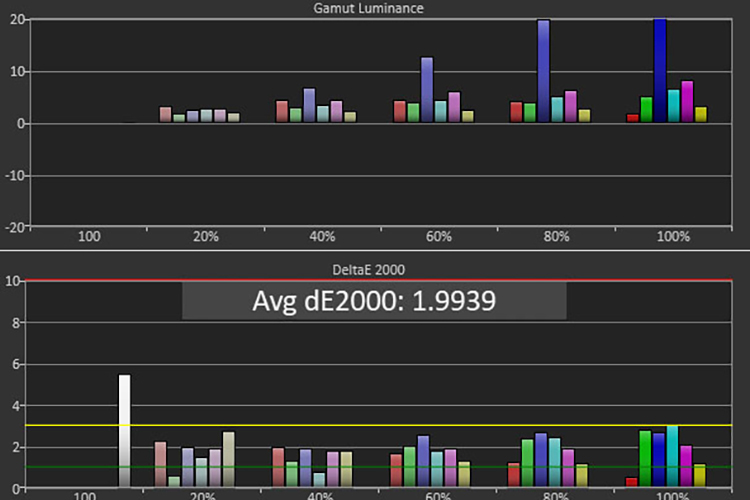The image size is (750, 500).
Task: Select the Avg dE2000: 1.9939 readout
Action: pos(374,301)
